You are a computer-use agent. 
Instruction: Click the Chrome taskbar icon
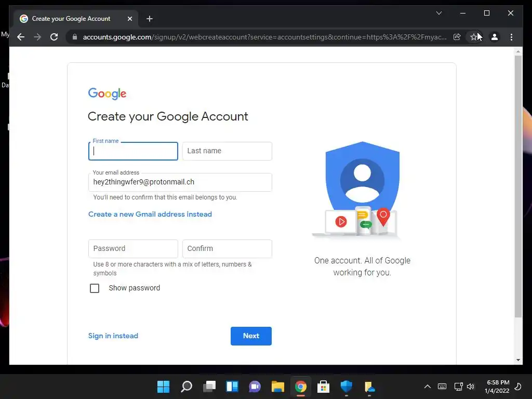[301, 387]
